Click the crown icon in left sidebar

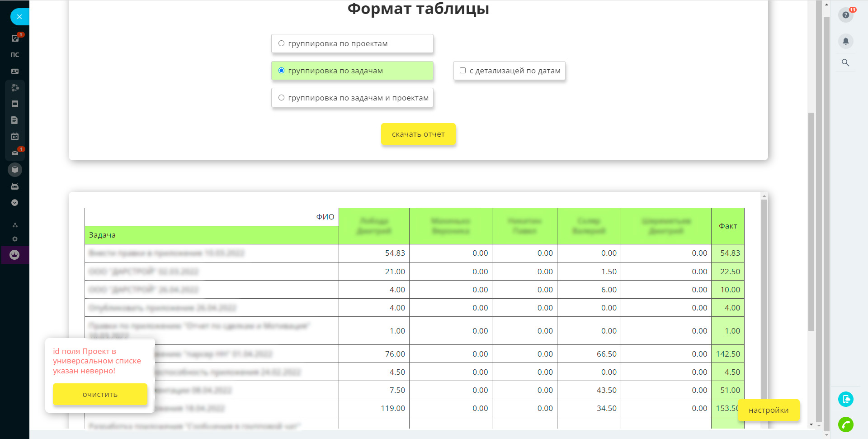15,255
